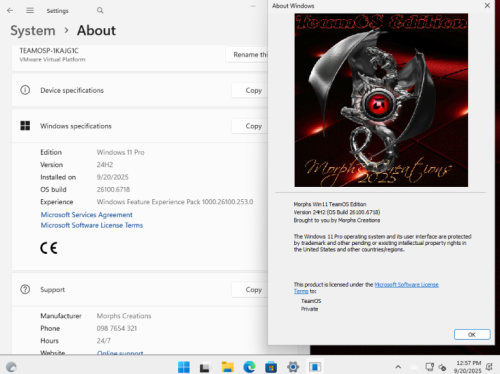500x374 pixels.
Task: Open the Windows Start button on taskbar
Action: pos(184,367)
